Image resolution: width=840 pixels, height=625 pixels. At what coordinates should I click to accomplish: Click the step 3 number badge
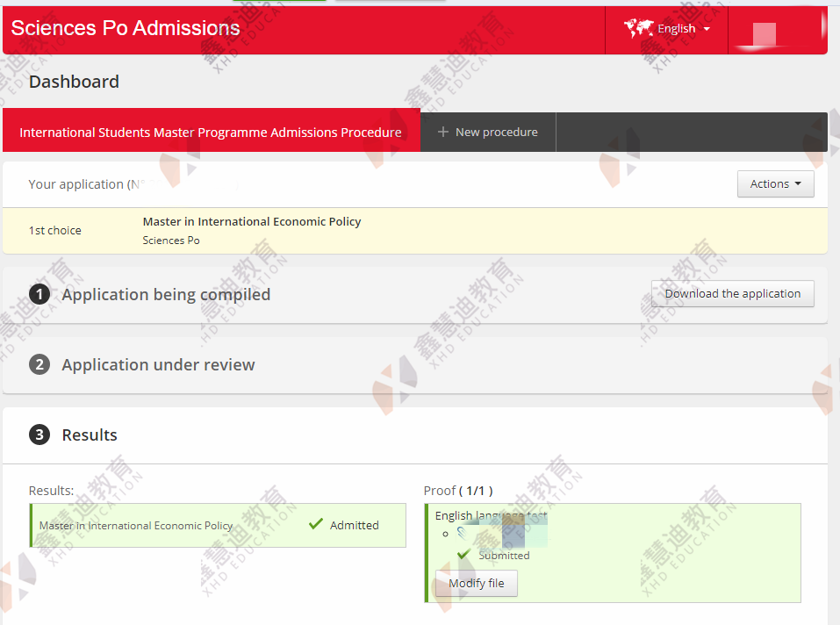tap(39, 435)
